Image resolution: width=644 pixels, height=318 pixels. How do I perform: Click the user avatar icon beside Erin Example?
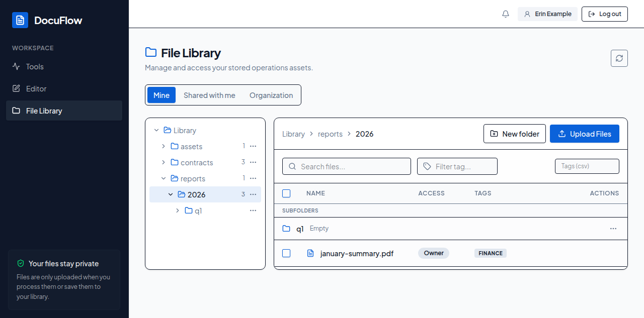pyautogui.click(x=527, y=14)
